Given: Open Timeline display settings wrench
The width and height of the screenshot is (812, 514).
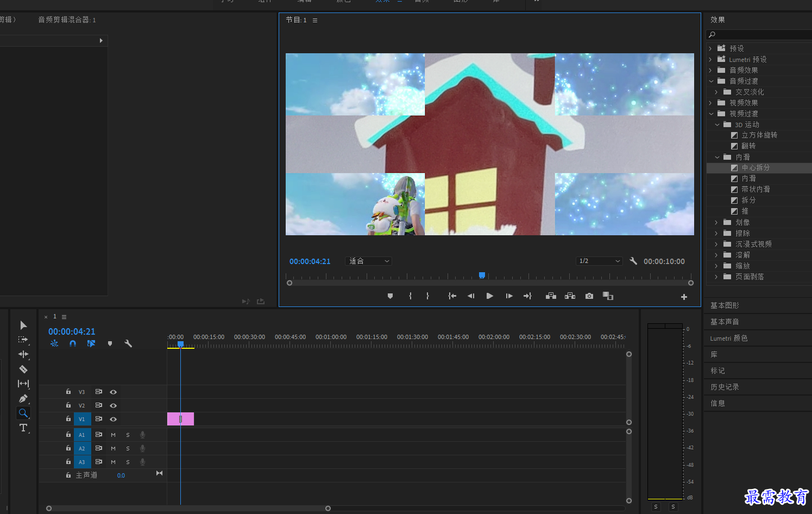Looking at the screenshot, I should [128, 343].
